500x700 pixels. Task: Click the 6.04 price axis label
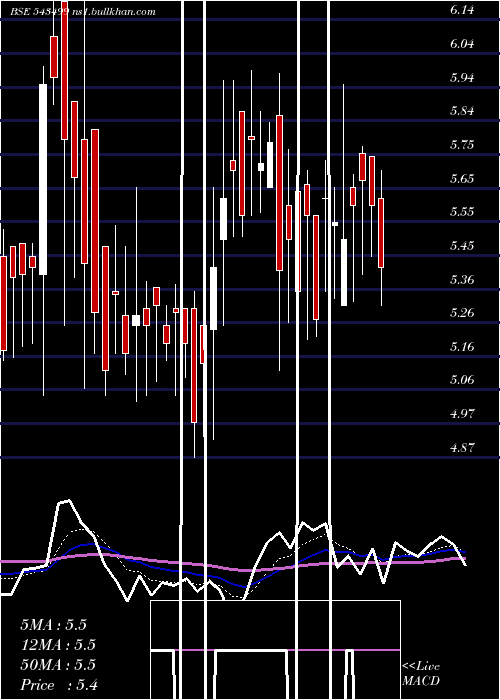pos(462,44)
